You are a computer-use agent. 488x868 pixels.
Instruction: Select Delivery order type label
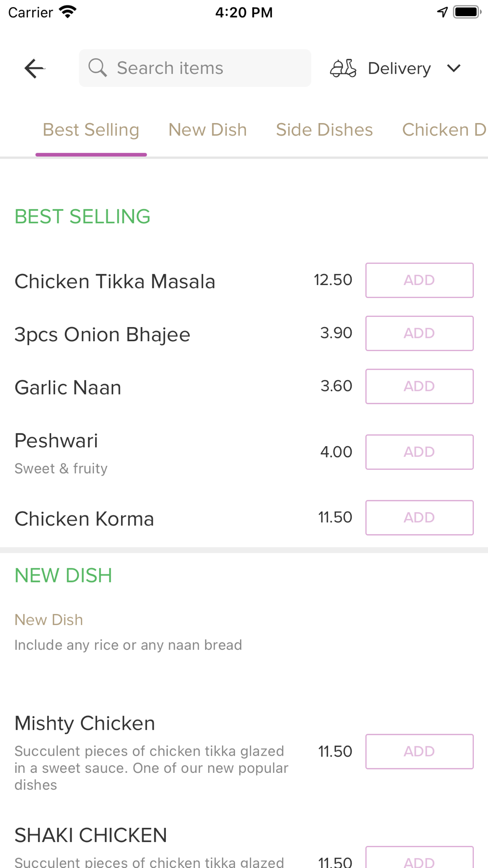[x=399, y=68]
